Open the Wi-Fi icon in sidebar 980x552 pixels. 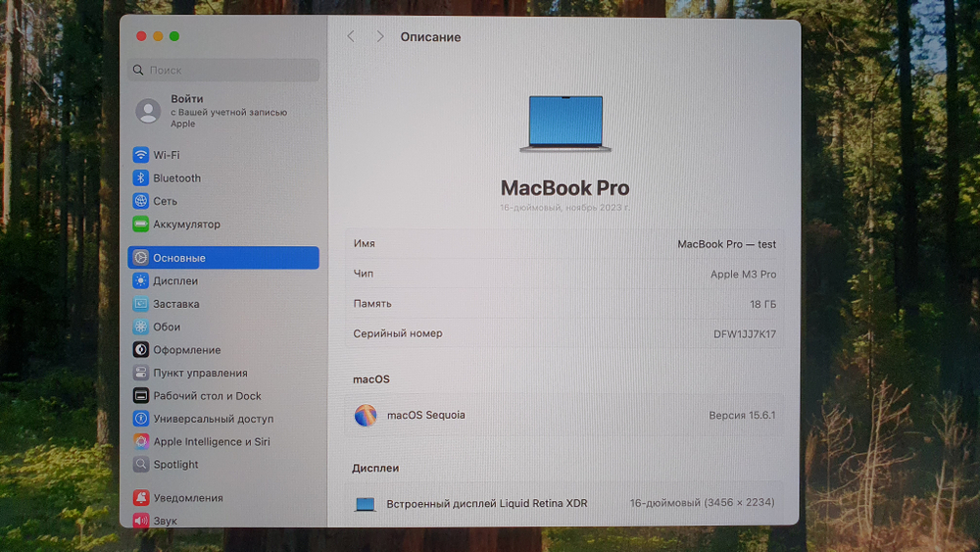point(140,154)
